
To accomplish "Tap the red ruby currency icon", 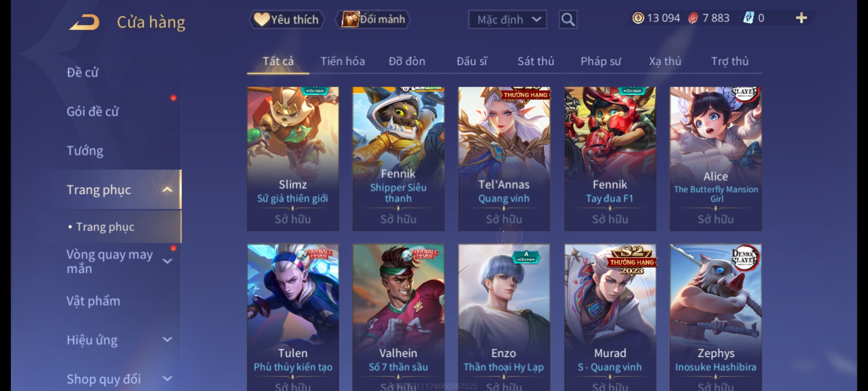I will [x=693, y=18].
